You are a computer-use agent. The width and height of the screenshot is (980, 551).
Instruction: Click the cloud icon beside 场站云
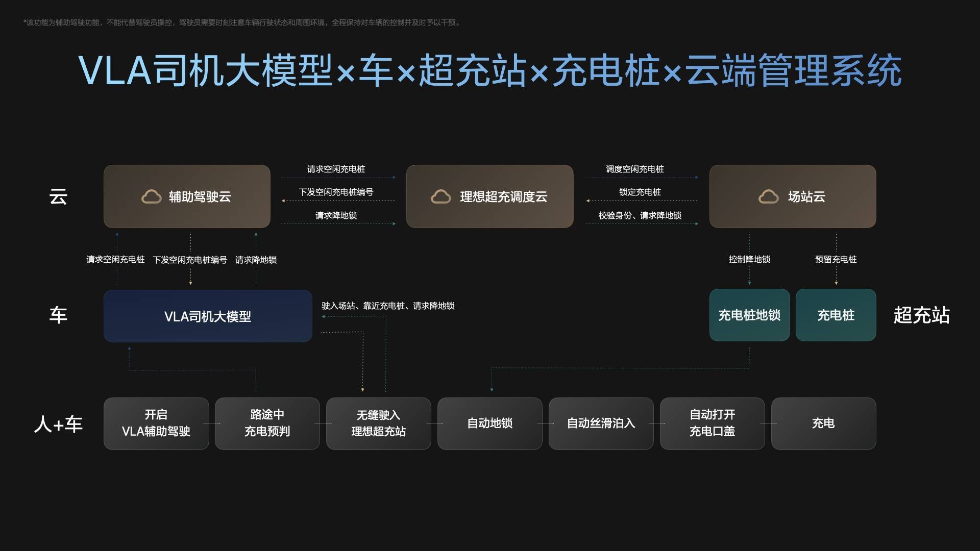pos(769,196)
